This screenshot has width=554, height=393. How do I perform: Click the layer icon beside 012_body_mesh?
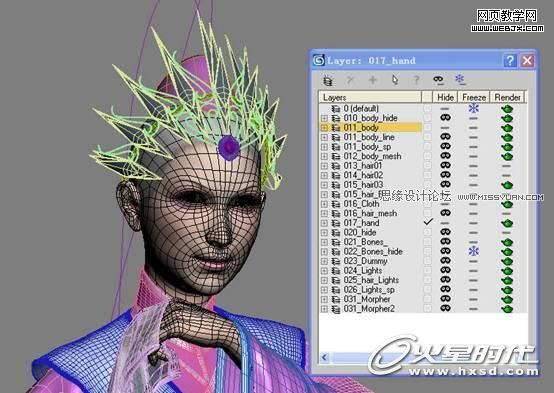[336, 156]
